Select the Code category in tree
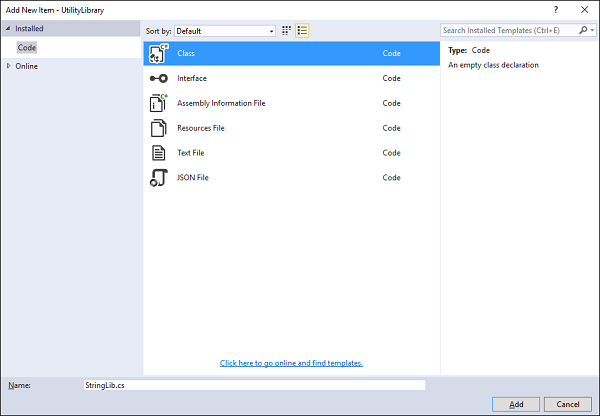The height and width of the screenshot is (416, 600). (26, 48)
